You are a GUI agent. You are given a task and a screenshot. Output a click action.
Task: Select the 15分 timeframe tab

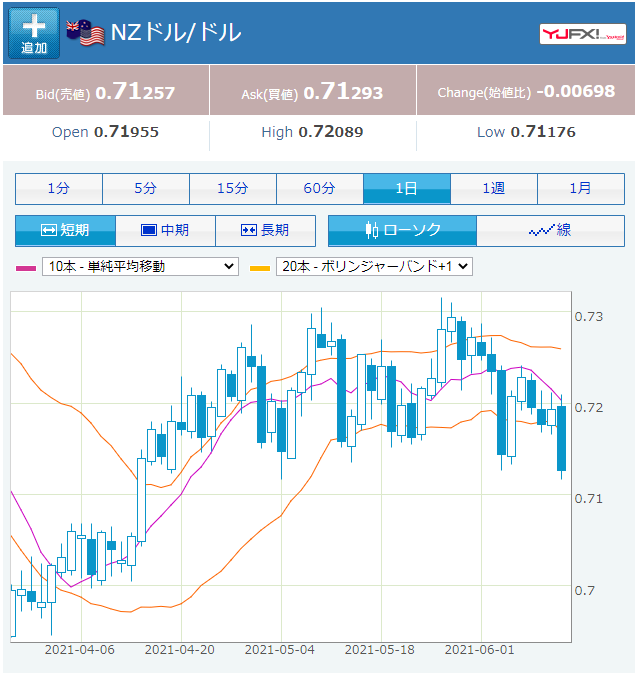[x=233, y=188]
